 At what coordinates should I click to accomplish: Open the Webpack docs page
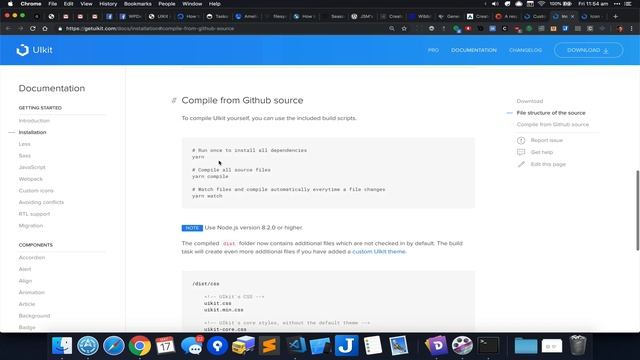[x=31, y=179]
